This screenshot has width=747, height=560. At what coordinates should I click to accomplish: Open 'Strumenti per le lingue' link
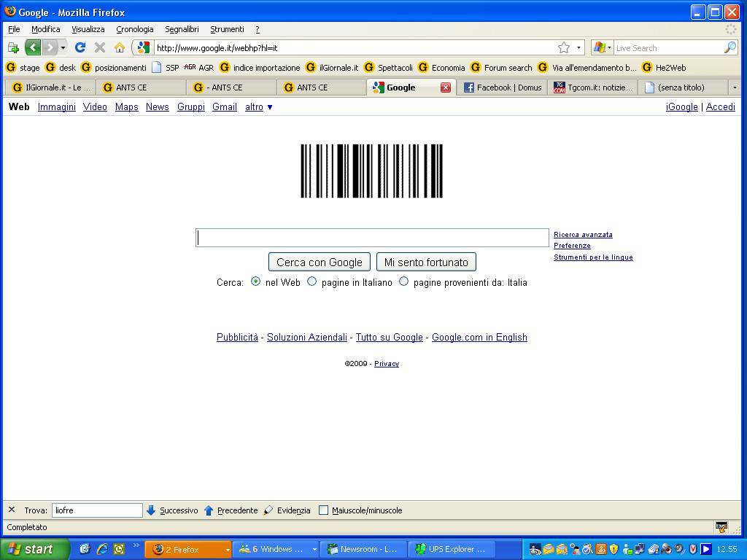(x=593, y=257)
